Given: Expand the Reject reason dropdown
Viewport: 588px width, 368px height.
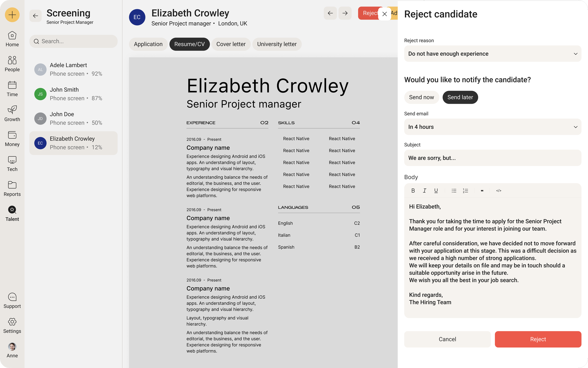Looking at the screenshot, I should pos(493,53).
